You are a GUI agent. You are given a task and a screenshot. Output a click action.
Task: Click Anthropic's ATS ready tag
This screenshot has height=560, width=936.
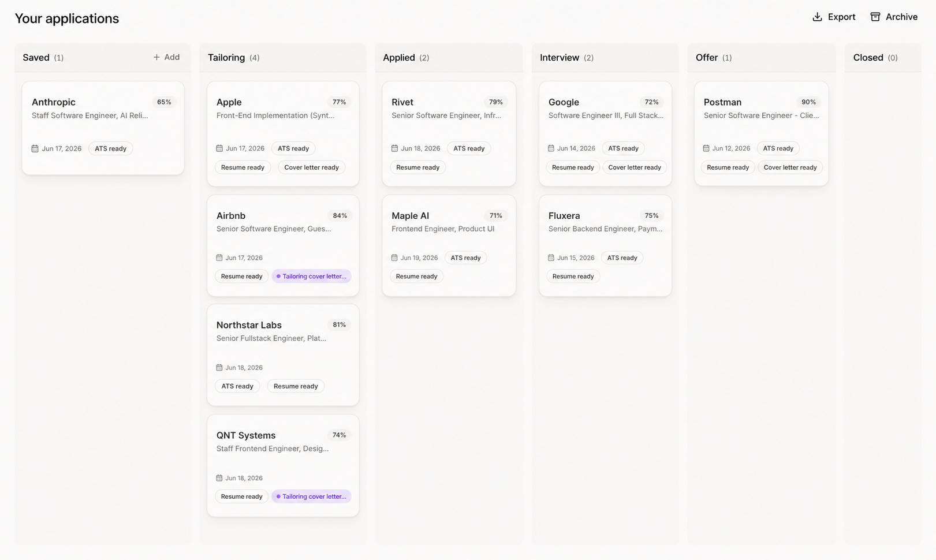pos(110,149)
